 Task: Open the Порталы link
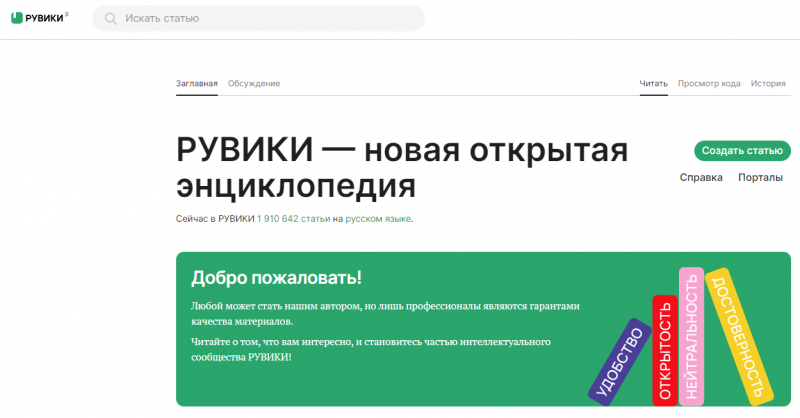(x=760, y=177)
